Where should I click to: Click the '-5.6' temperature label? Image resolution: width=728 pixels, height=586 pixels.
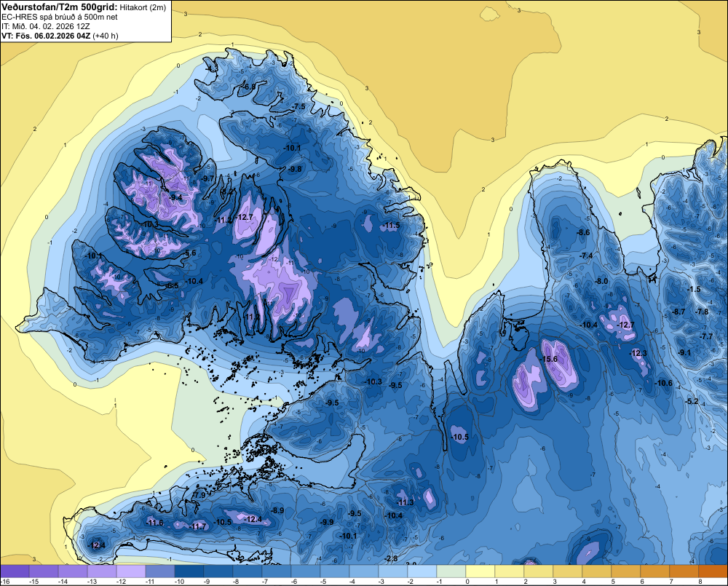190,253
